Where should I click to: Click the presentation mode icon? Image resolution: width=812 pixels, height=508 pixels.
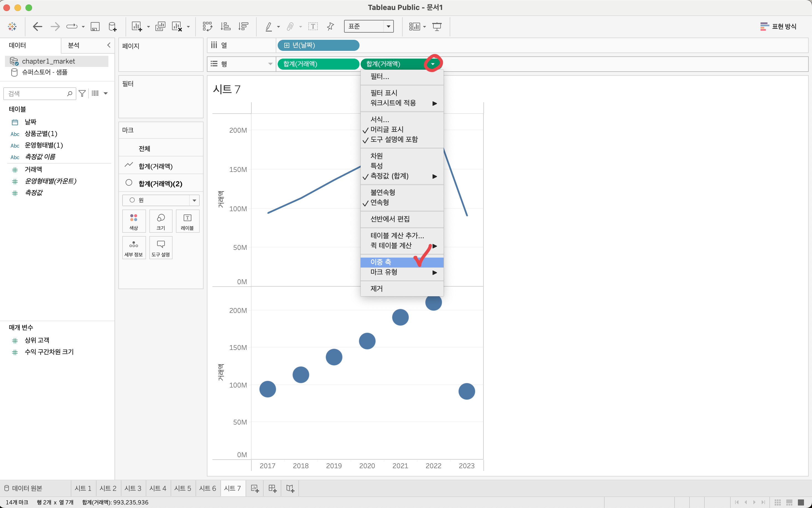pyautogui.click(x=437, y=27)
